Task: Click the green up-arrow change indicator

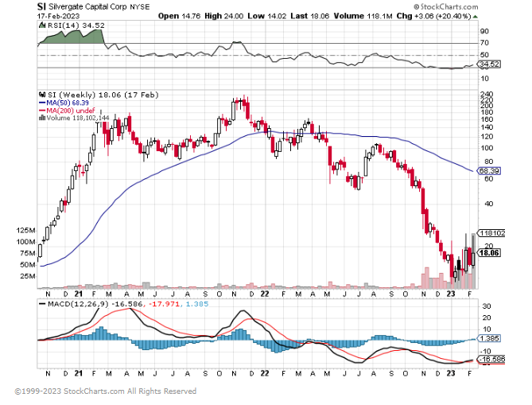Action: (476, 16)
